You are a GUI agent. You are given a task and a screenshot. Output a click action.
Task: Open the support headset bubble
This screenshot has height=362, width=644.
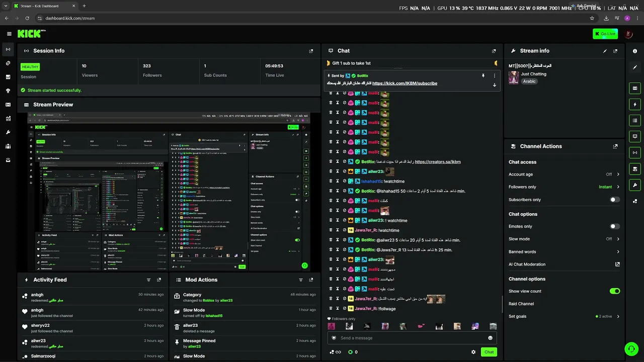631,349
